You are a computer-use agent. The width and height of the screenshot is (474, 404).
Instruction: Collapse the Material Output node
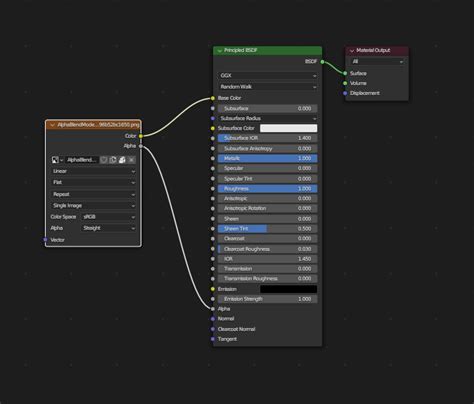click(x=352, y=51)
